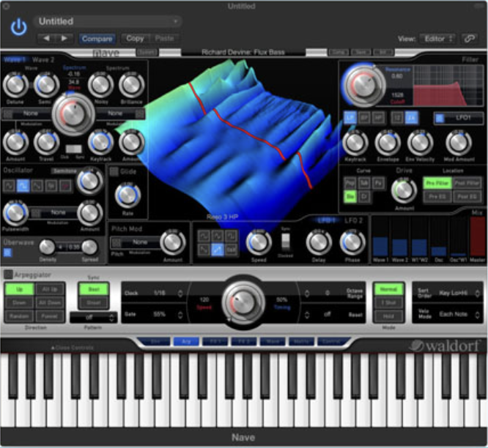Click the Noisy knob
The image size is (488, 448).
100,85
